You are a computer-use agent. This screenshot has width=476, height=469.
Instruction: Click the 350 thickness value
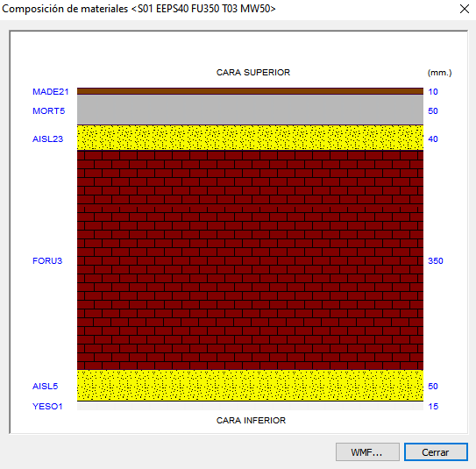tap(436, 260)
